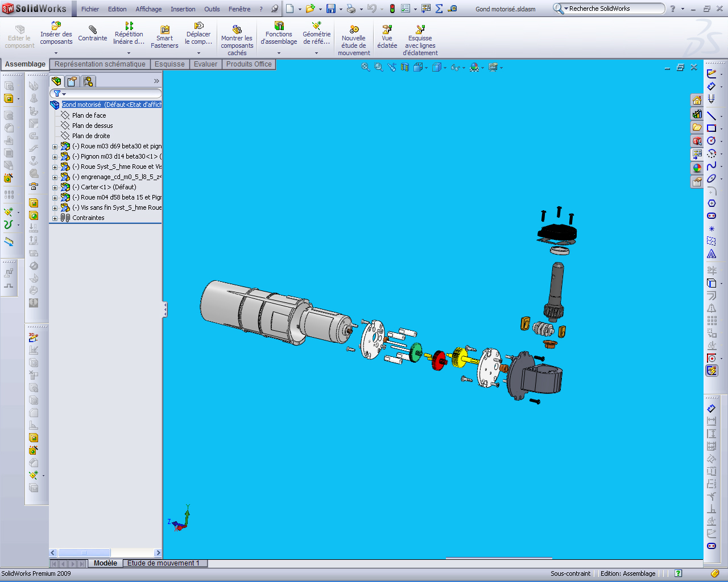This screenshot has height=582, width=728.
Task: Switch to the Esquisse tab
Action: (169, 64)
